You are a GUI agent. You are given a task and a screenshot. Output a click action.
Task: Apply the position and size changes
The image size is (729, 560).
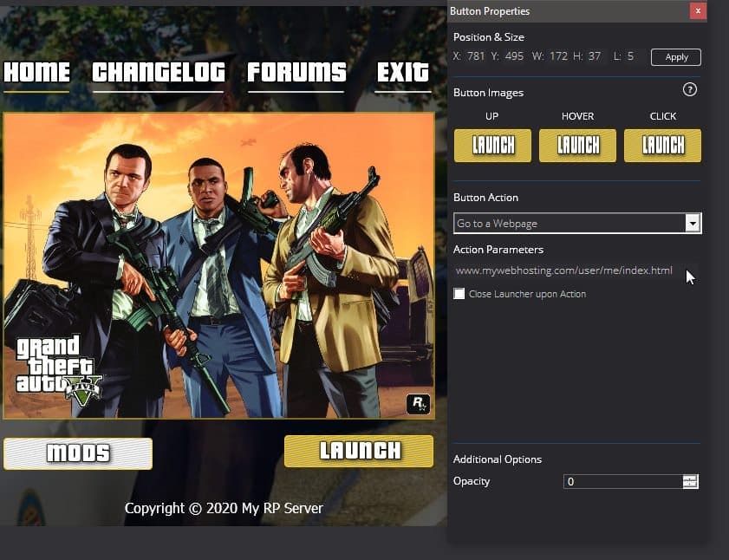[x=675, y=56]
